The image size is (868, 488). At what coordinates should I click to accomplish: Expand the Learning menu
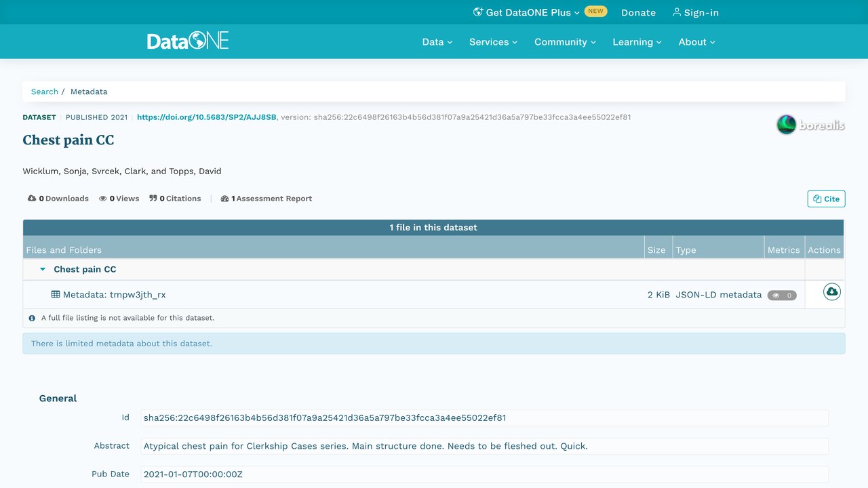point(637,42)
